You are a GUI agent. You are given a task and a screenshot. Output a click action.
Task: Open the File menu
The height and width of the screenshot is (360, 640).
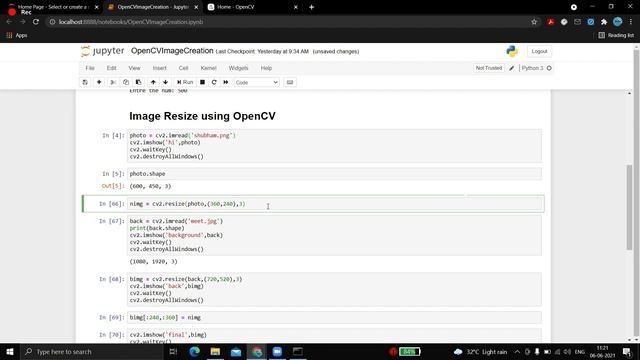[x=90, y=68]
